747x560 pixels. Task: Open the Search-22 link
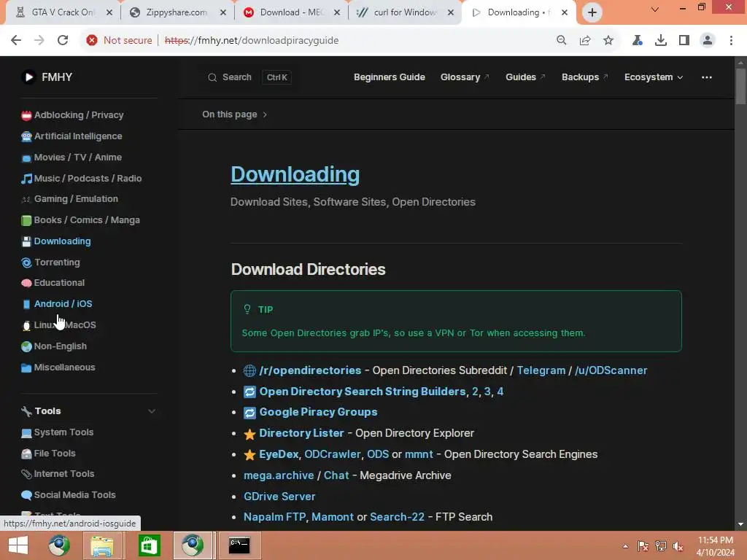397,517
